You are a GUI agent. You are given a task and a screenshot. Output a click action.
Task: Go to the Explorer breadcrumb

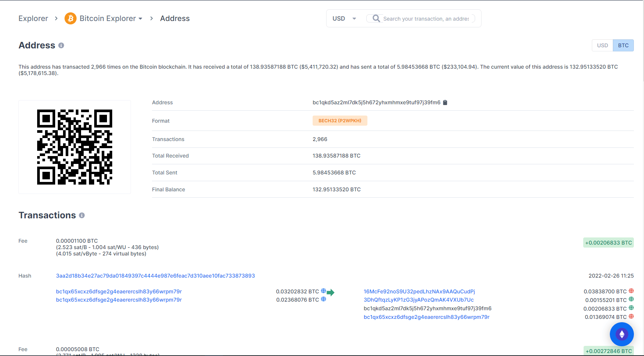tap(33, 18)
